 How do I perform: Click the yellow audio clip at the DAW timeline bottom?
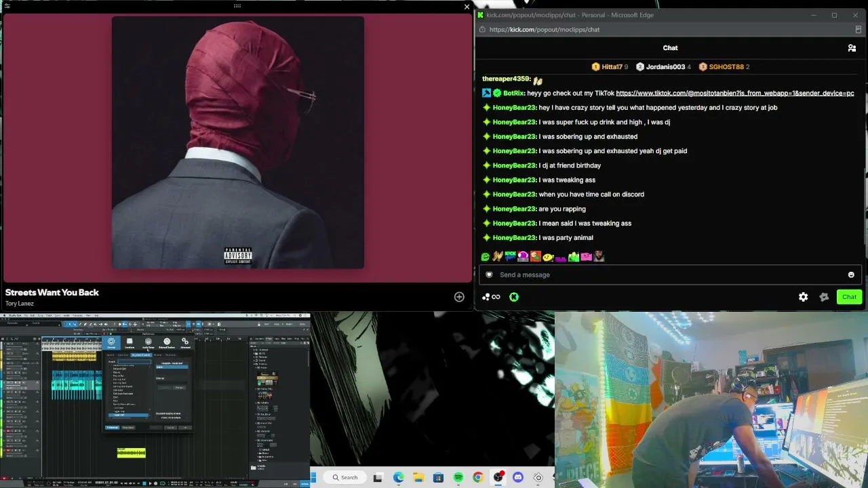tap(131, 453)
